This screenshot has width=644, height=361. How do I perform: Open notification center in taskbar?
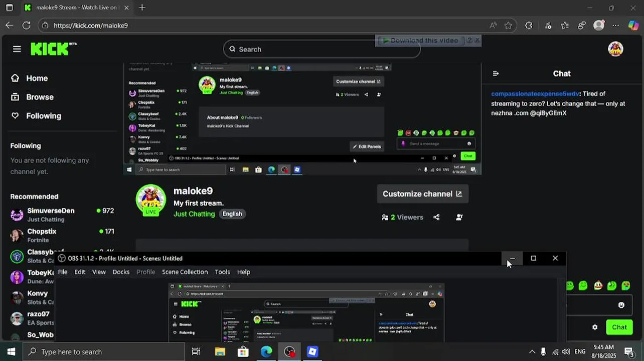[x=629, y=351]
